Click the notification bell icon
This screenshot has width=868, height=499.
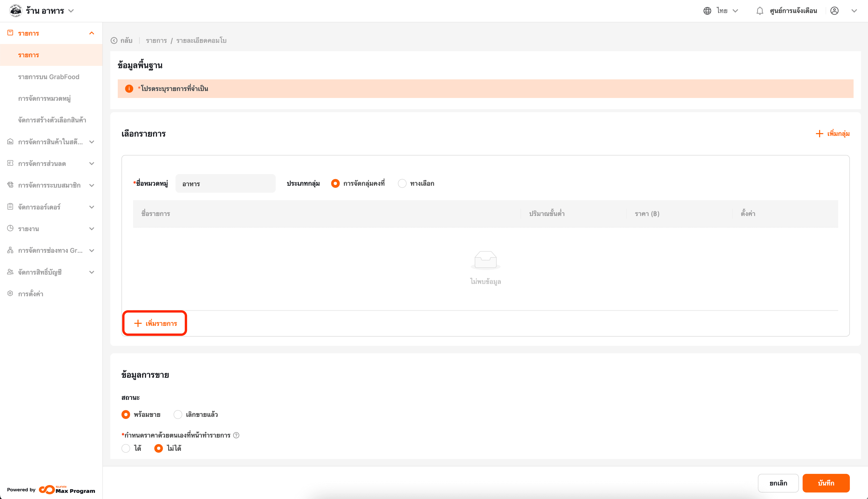759,11
